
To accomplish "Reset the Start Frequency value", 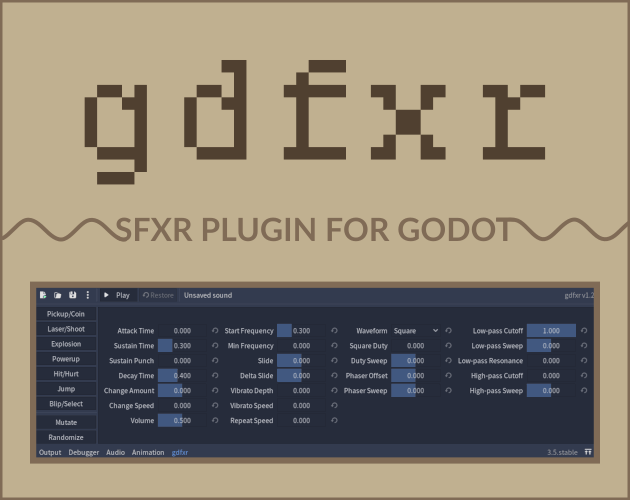I will [x=334, y=330].
